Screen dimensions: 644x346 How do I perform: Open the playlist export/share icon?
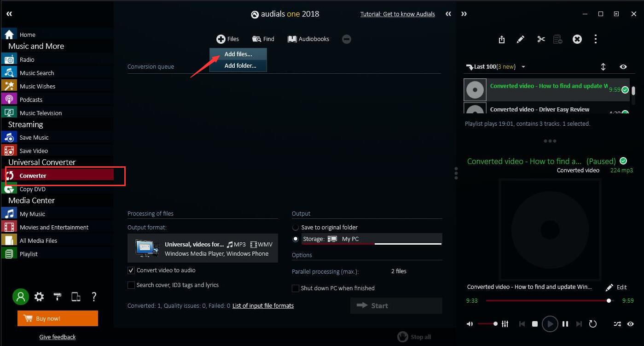[x=501, y=39]
